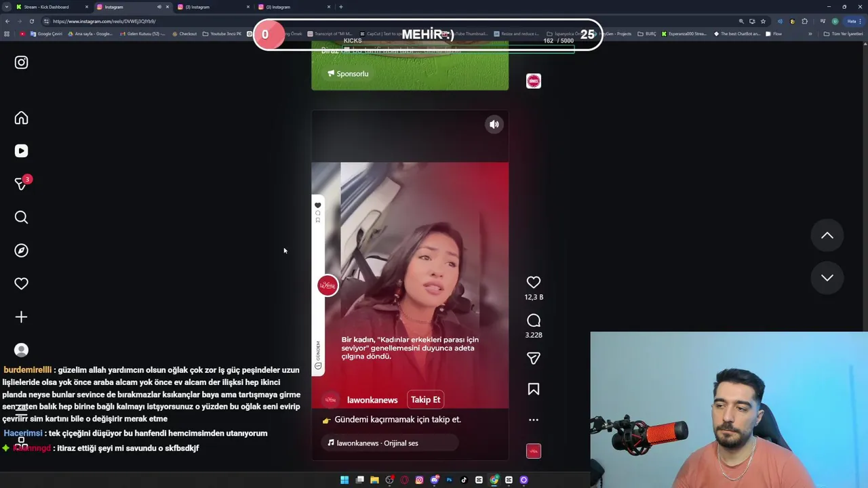868x488 pixels.
Task: Open TikTok from the taskbar
Action: tap(464, 480)
